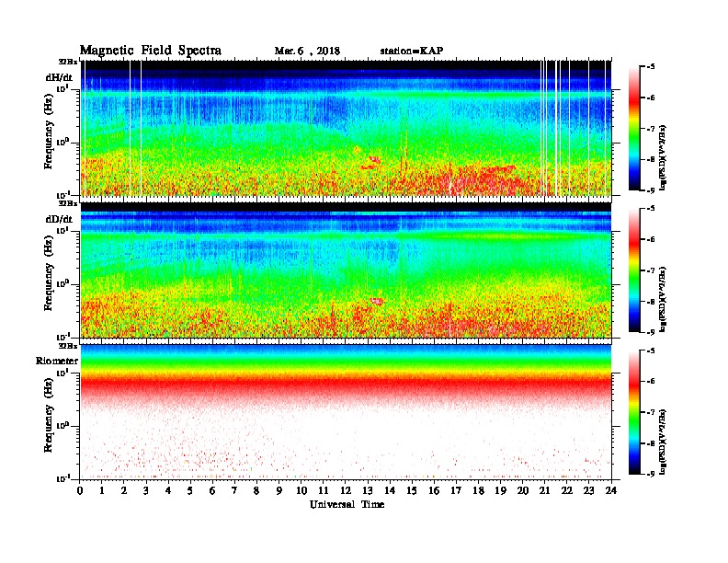Click the "13" hour tick on the time axis

tap(368, 491)
